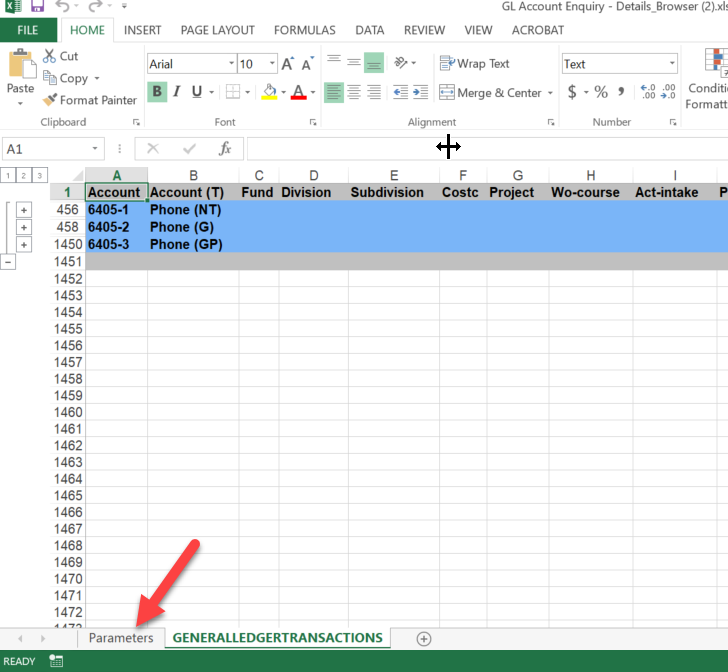Increase font size with large A icon
Screen dimensions: 728x672
coord(288,64)
